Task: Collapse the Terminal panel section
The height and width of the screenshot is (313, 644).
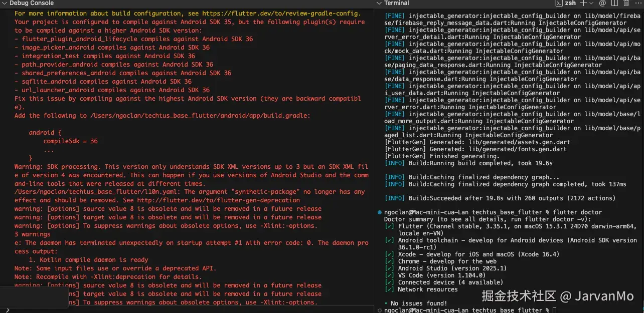Action: 379,3
